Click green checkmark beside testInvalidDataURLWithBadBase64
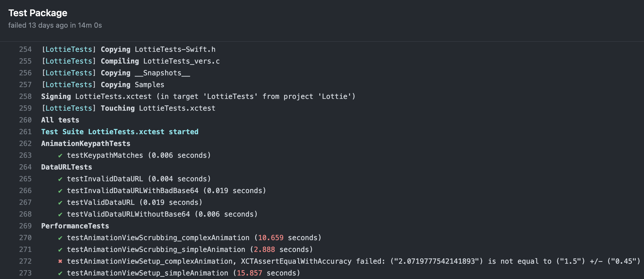This screenshot has width=644, height=279. click(60, 191)
